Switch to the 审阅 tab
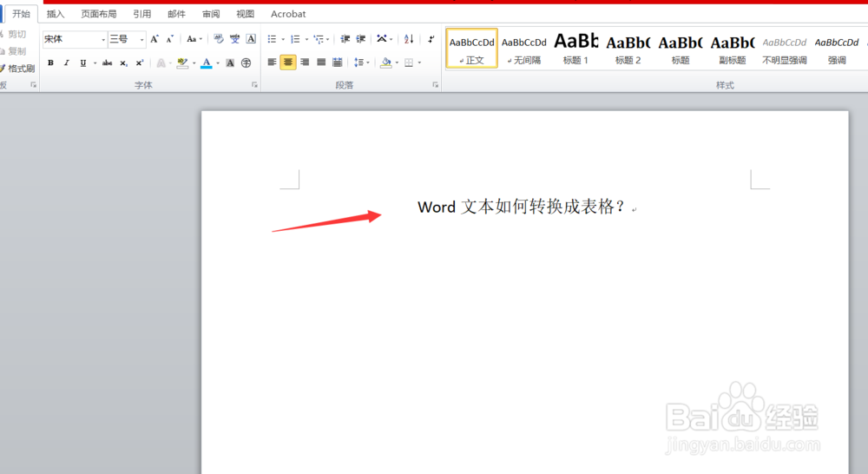 tap(210, 14)
